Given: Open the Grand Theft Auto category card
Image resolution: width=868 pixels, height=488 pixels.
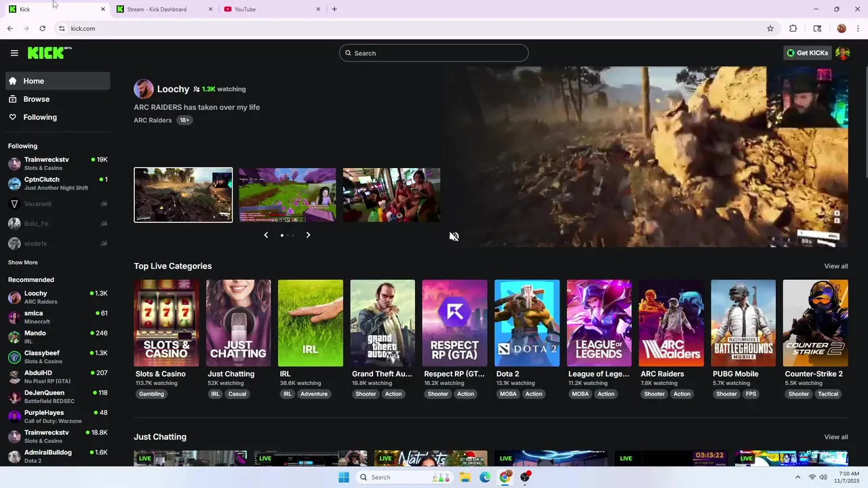Looking at the screenshot, I should click(x=382, y=323).
